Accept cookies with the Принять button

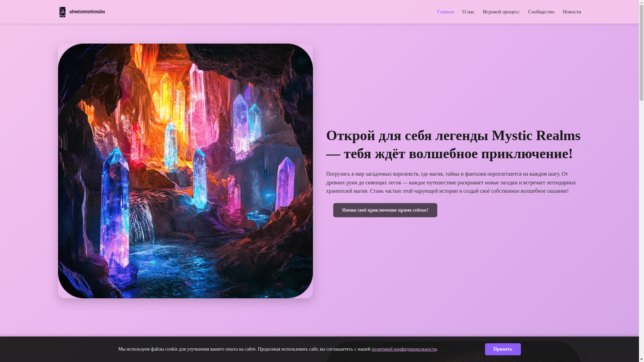[502, 349]
